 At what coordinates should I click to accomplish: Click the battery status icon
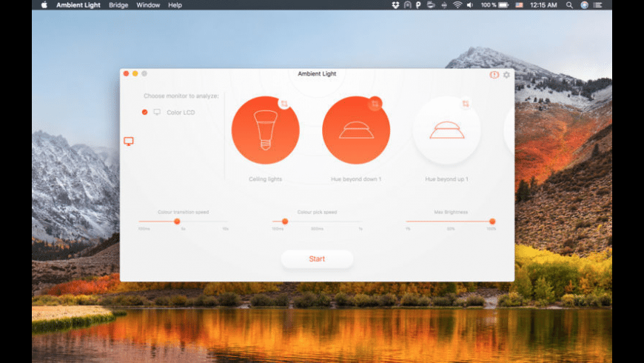[x=503, y=5]
